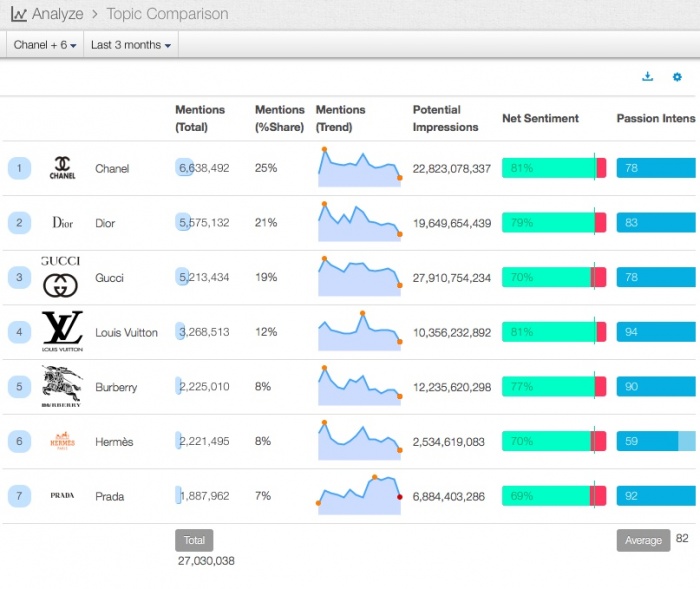Click Dior mentions total 5,575,132
The height and width of the screenshot is (589, 700).
click(204, 223)
